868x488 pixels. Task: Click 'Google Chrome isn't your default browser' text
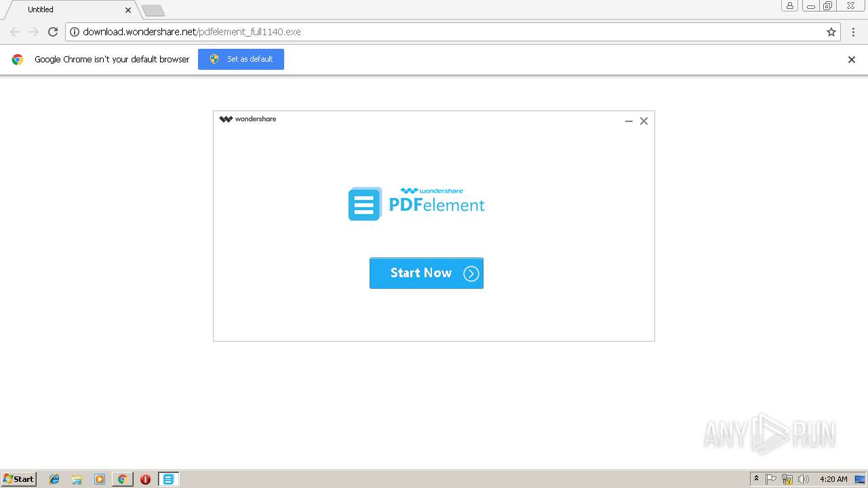[x=112, y=60]
